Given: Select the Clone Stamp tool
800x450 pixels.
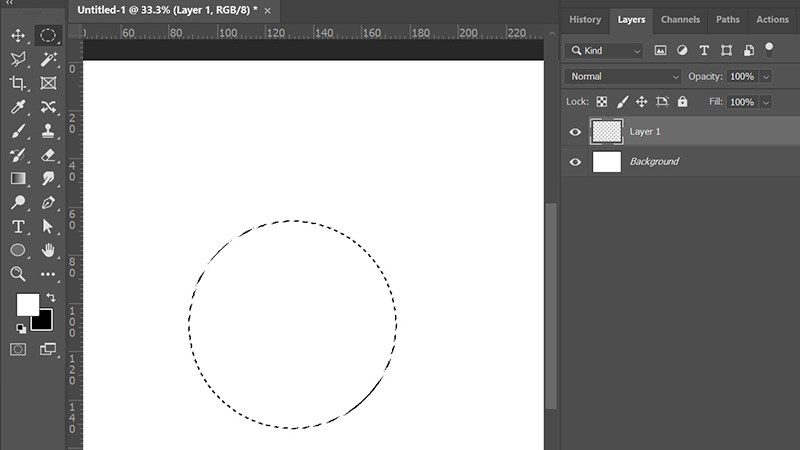Looking at the screenshot, I should coord(48,131).
